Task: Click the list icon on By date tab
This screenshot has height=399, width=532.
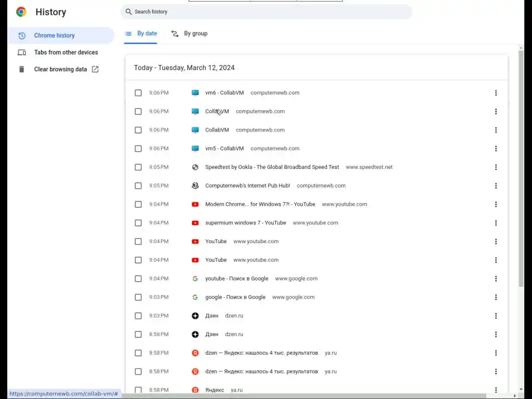Action: pos(128,34)
